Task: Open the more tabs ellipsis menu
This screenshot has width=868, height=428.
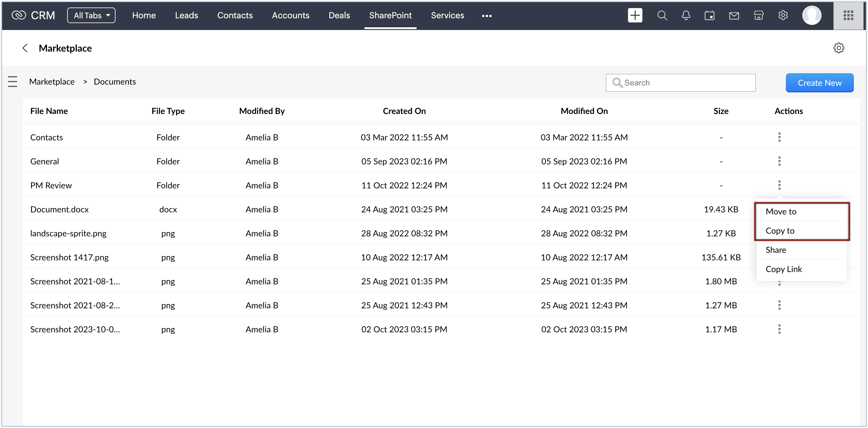Action: coord(486,16)
